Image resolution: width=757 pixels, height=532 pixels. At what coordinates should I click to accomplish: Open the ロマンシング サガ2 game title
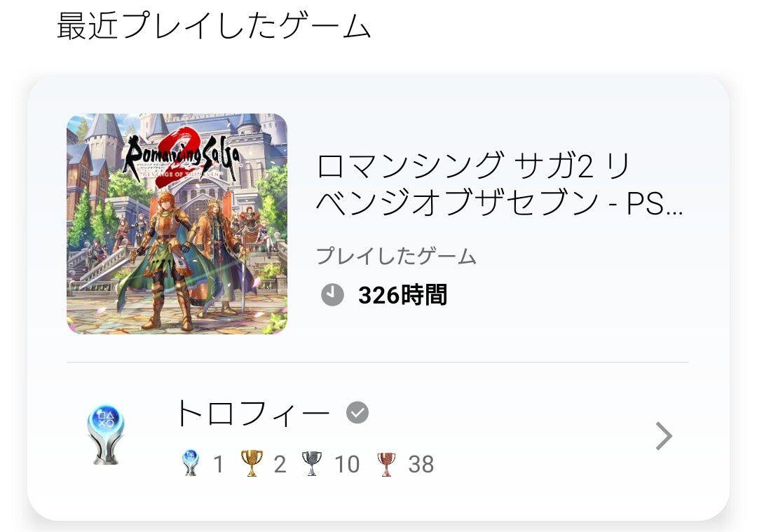point(499,184)
